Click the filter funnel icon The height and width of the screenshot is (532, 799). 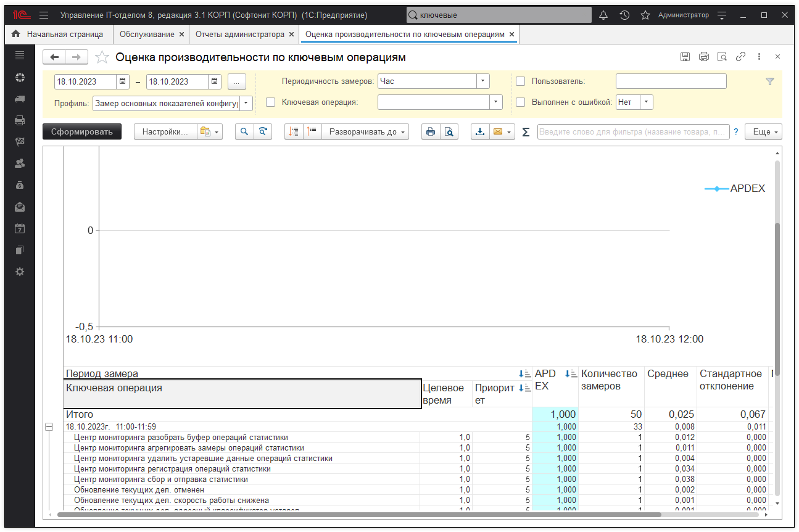(769, 81)
